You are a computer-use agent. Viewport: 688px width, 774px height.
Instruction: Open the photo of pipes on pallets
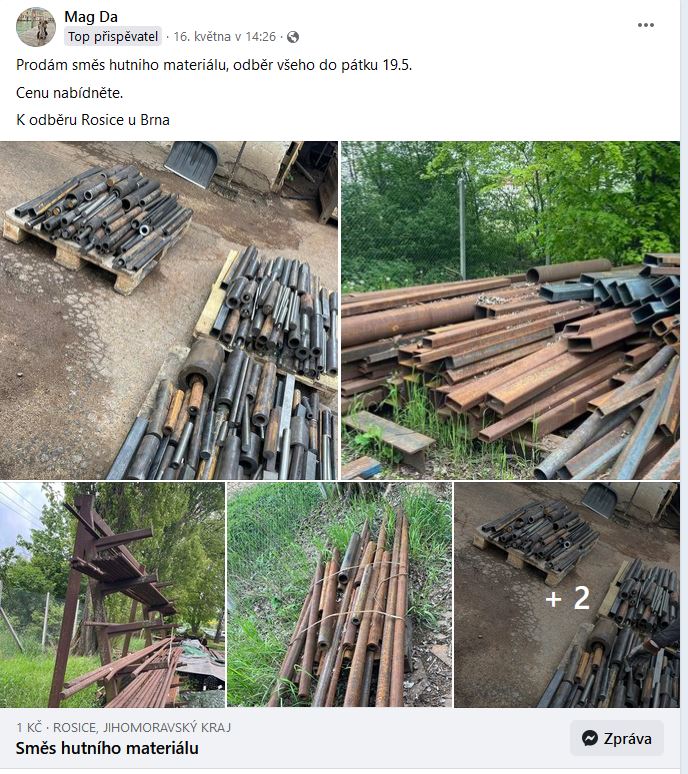coord(169,310)
